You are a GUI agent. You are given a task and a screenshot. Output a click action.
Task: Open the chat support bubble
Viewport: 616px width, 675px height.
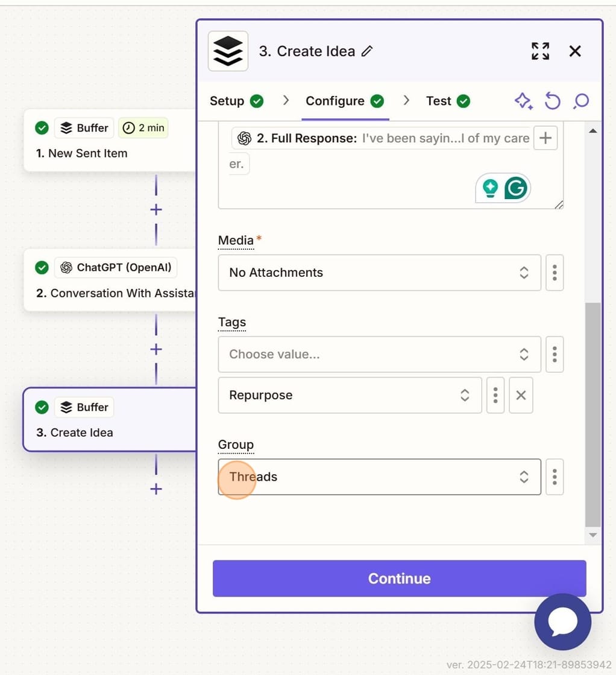click(x=562, y=622)
